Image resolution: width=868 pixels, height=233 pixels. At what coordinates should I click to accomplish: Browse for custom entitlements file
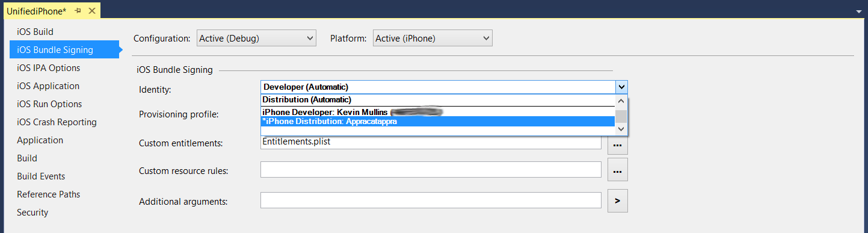click(618, 144)
